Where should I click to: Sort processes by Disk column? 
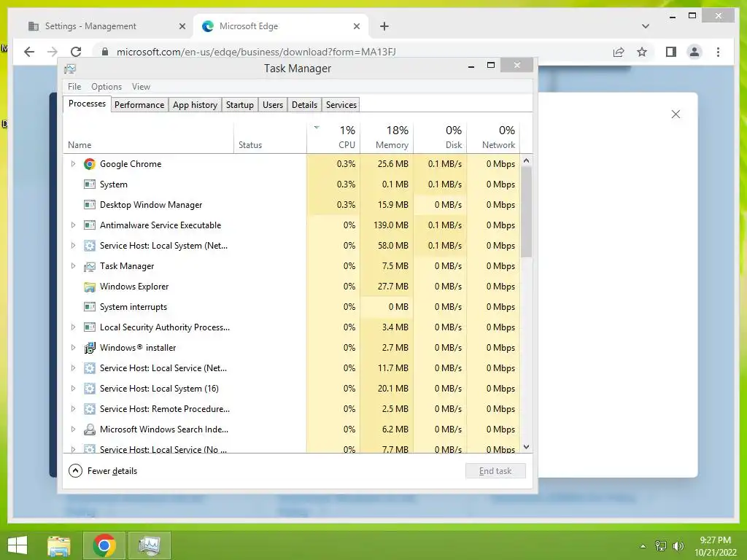[440, 138]
